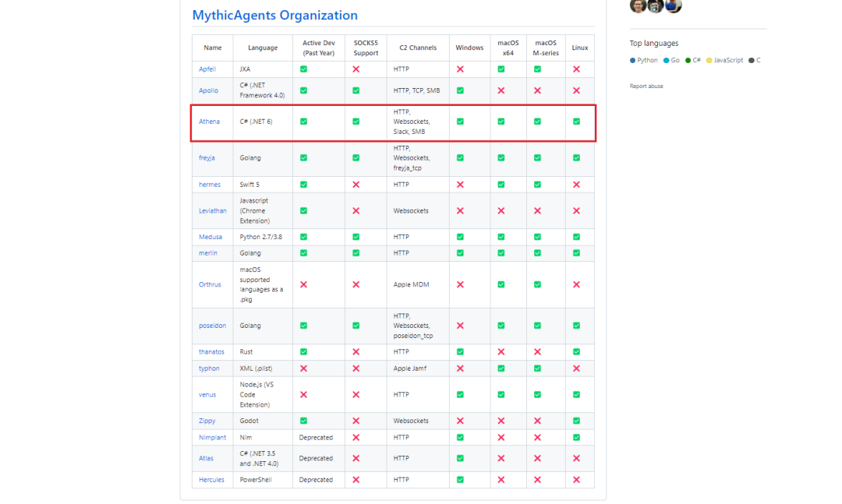Open the Apfell agent link
Screen dimensions: 842x504
tap(207, 69)
